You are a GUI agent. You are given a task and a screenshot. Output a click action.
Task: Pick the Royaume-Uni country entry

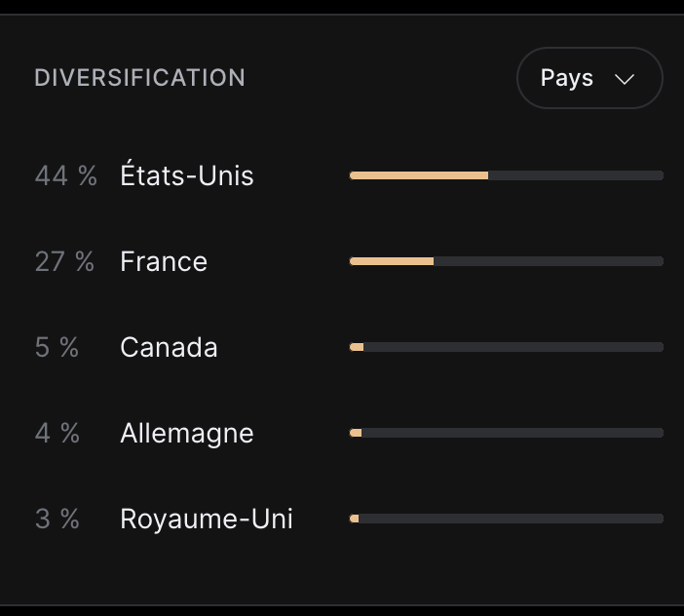[x=206, y=519]
